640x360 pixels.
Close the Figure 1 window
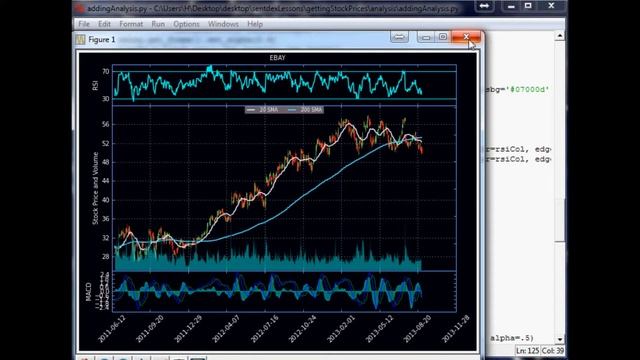coord(466,37)
